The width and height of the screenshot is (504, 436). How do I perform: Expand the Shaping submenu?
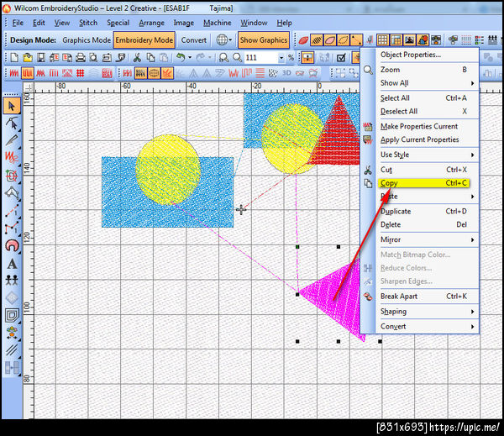pos(429,312)
